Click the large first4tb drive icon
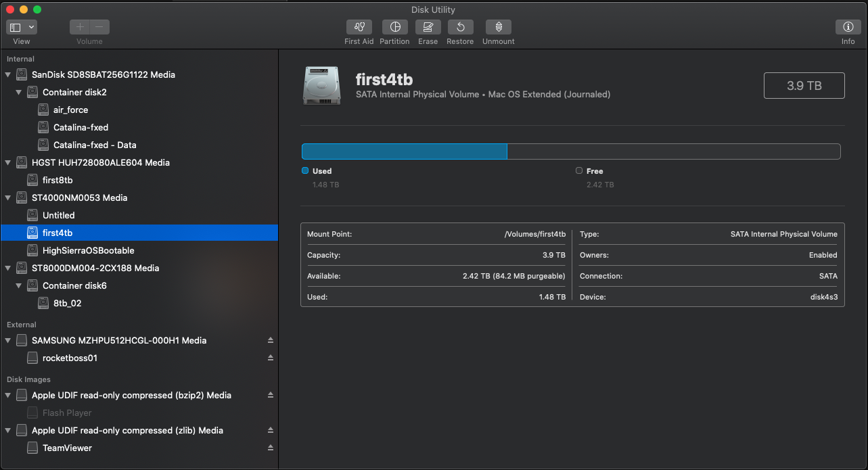868x470 pixels. [321, 85]
